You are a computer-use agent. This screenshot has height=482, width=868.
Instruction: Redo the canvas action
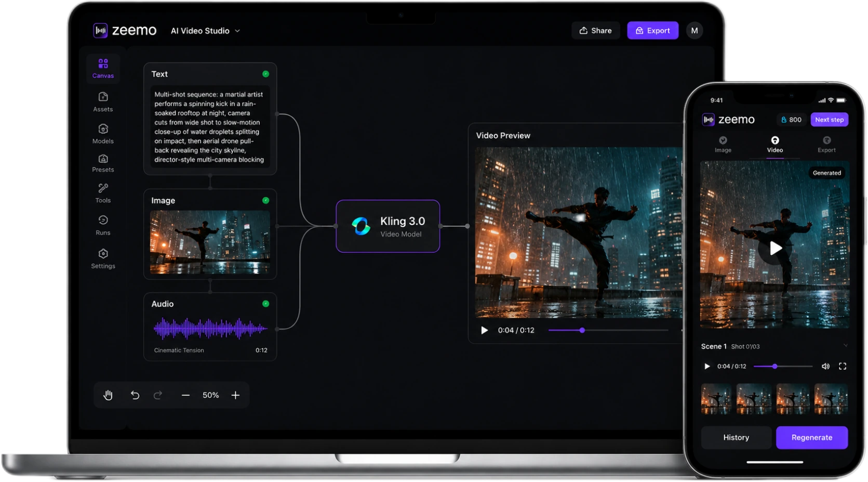pos(158,395)
